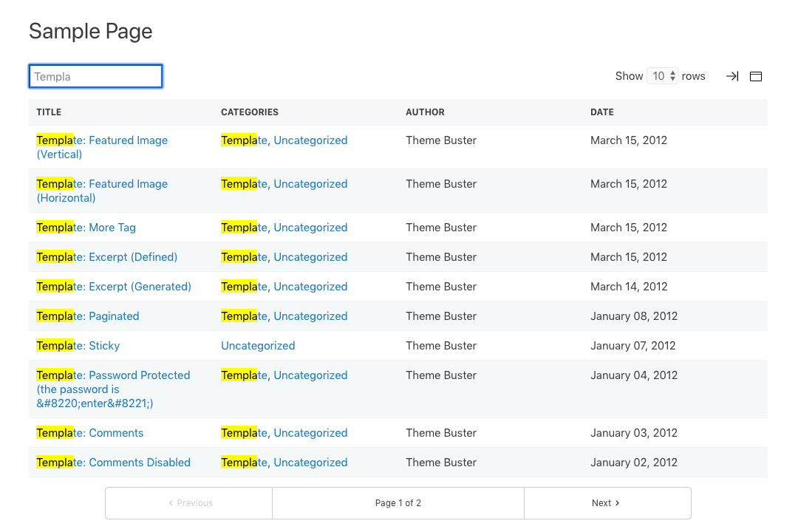Open the Template: Paginated post
This screenshot has width=798, height=532.
pos(87,316)
